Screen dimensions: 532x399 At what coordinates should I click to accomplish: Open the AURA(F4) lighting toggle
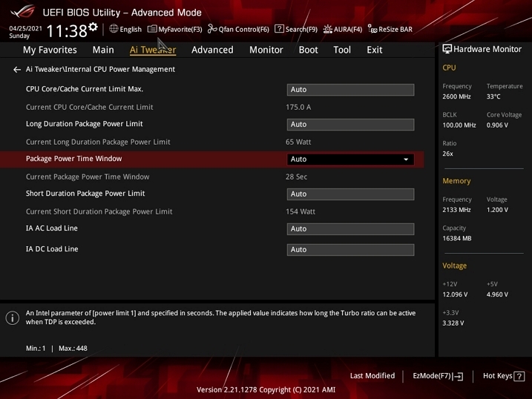click(342, 30)
